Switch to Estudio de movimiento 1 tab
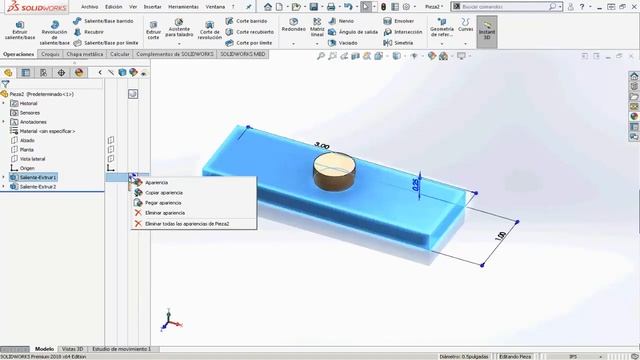The image size is (640, 360). coord(121,349)
